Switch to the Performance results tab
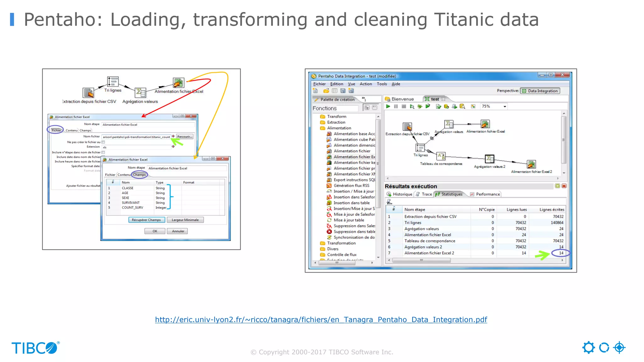644x362 pixels. (485, 194)
